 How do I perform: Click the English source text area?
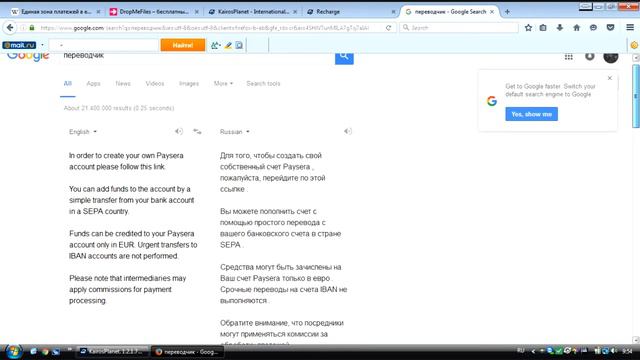pyautogui.click(x=133, y=228)
